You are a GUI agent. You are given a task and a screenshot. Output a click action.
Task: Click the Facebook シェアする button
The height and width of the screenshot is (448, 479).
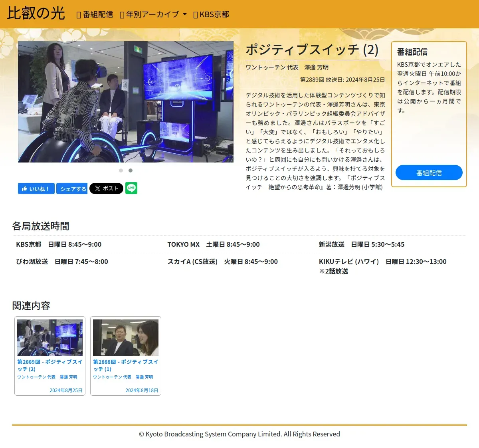pyautogui.click(x=72, y=189)
